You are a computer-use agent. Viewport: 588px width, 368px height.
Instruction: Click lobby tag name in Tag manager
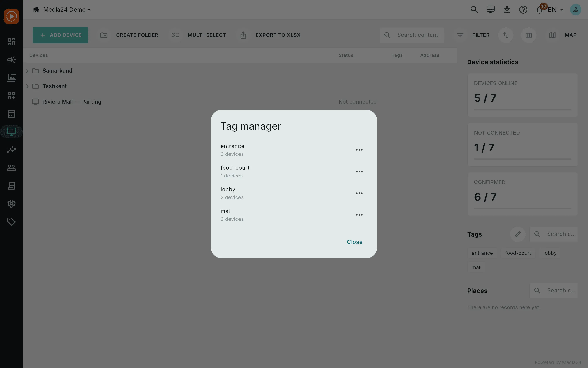click(228, 189)
